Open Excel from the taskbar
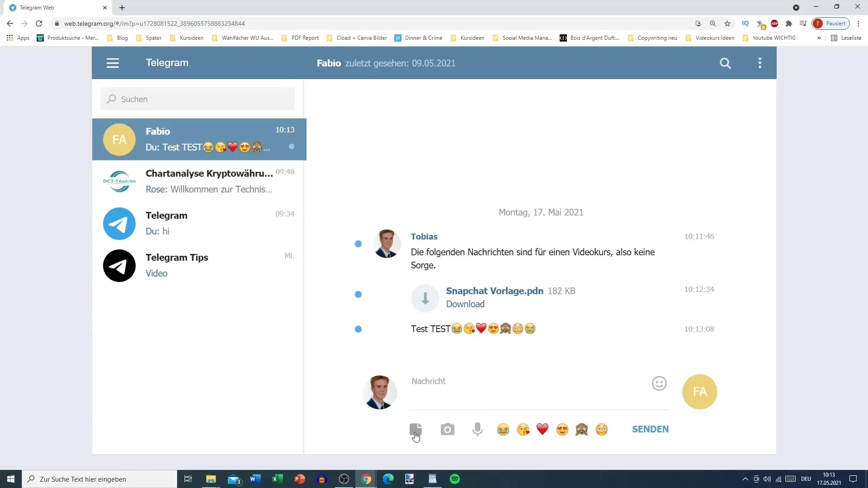The width and height of the screenshot is (868, 488). pos(278,479)
